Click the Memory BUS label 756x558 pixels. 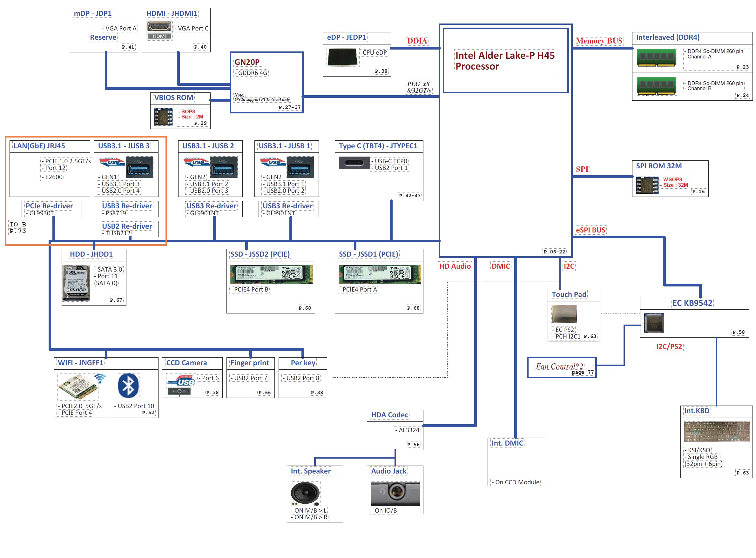599,41
